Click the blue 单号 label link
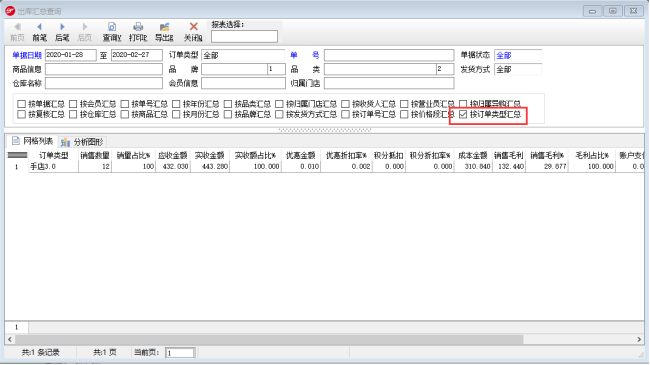The height and width of the screenshot is (365, 650). point(305,55)
